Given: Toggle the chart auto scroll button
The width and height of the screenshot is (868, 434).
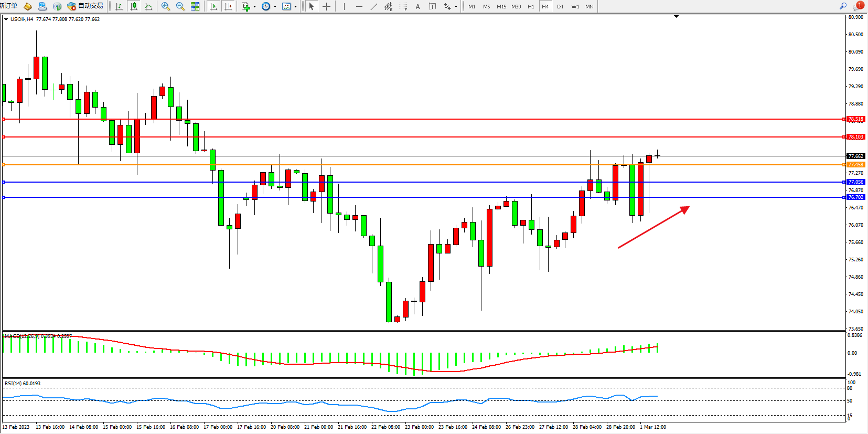Looking at the screenshot, I should (x=213, y=6).
